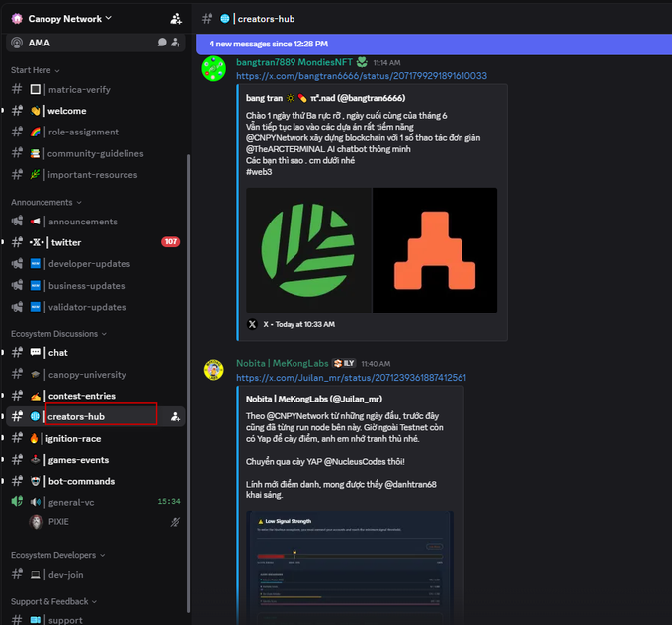Click the hash icon in creators-hub header
672x625 pixels.
point(207,19)
